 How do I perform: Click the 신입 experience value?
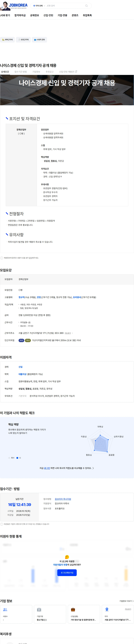point(21,367)
